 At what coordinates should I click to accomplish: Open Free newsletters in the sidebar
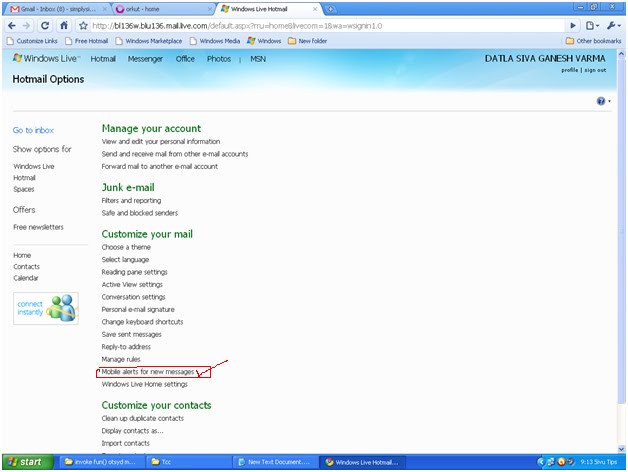(x=38, y=227)
